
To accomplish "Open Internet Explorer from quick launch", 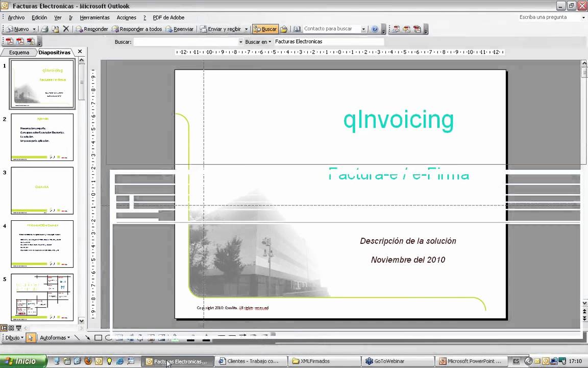I will (120, 361).
